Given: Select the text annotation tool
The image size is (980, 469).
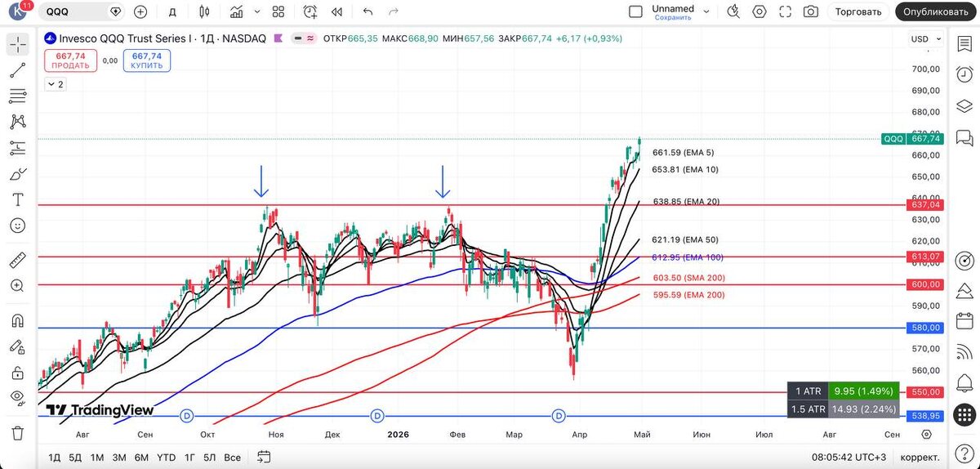Looking at the screenshot, I should [x=17, y=199].
